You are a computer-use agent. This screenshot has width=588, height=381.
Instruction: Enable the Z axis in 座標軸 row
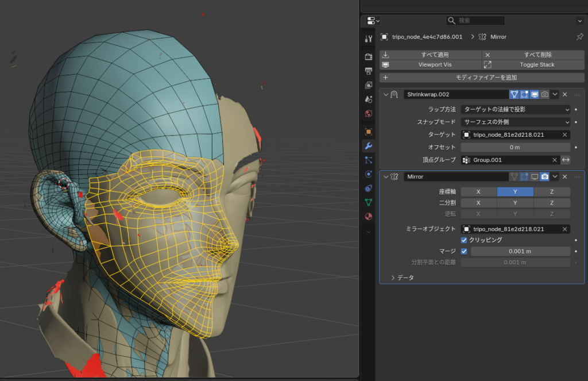point(552,192)
